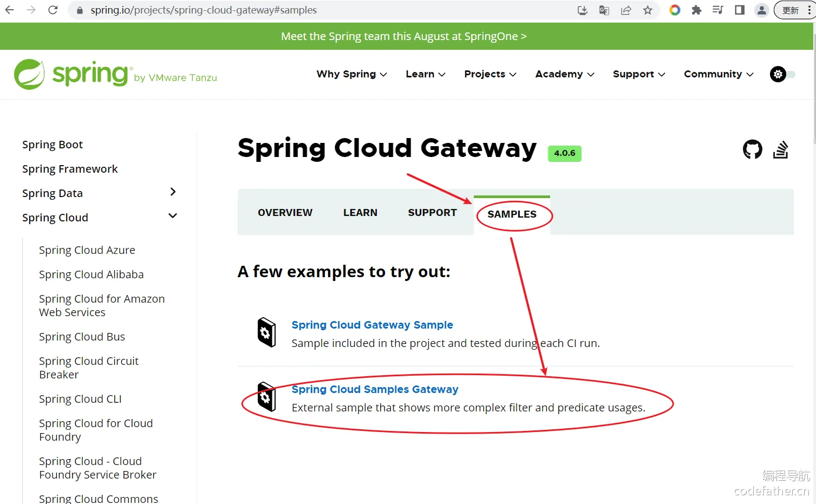Open Spring Cloud project page

point(55,218)
